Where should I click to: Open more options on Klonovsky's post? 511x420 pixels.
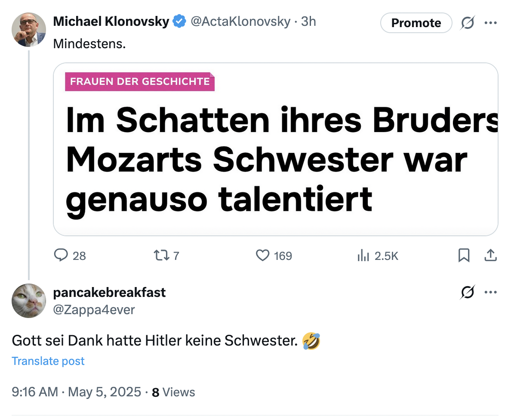[x=490, y=23]
